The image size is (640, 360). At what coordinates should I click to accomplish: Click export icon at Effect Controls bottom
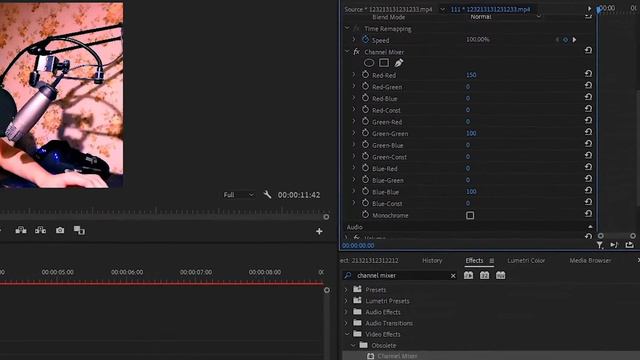click(629, 245)
